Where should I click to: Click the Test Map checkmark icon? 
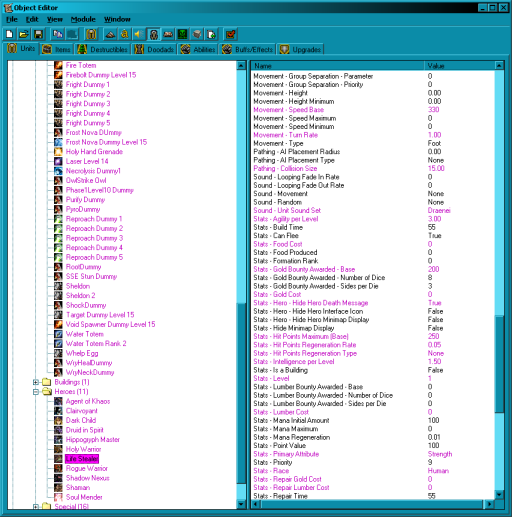pos(230,34)
